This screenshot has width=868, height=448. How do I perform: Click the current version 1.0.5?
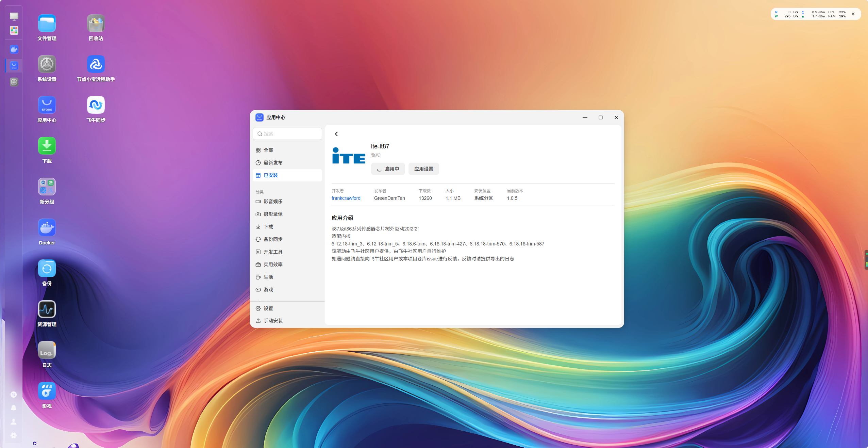[x=512, y=198]
